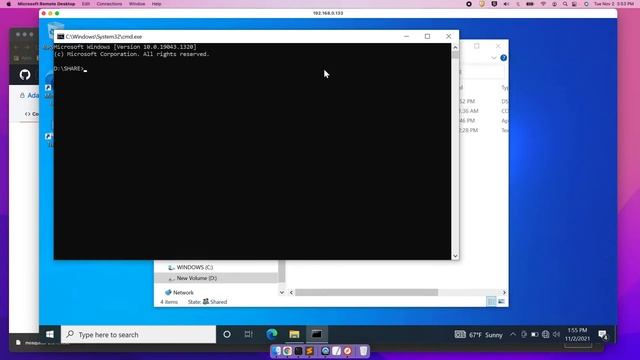640x360 pixels.
Task: Click the cmd.exe title bar icon
Action: point(60,36)
